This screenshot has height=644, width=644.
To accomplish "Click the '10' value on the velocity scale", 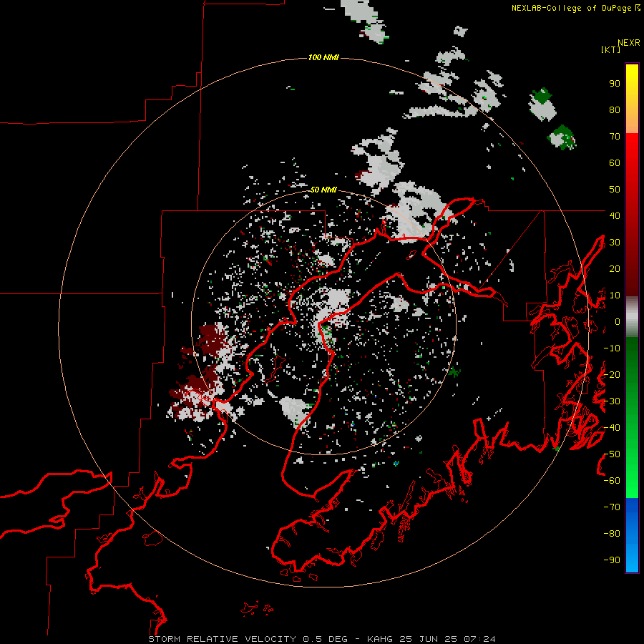I will click(x=615, y=296).
